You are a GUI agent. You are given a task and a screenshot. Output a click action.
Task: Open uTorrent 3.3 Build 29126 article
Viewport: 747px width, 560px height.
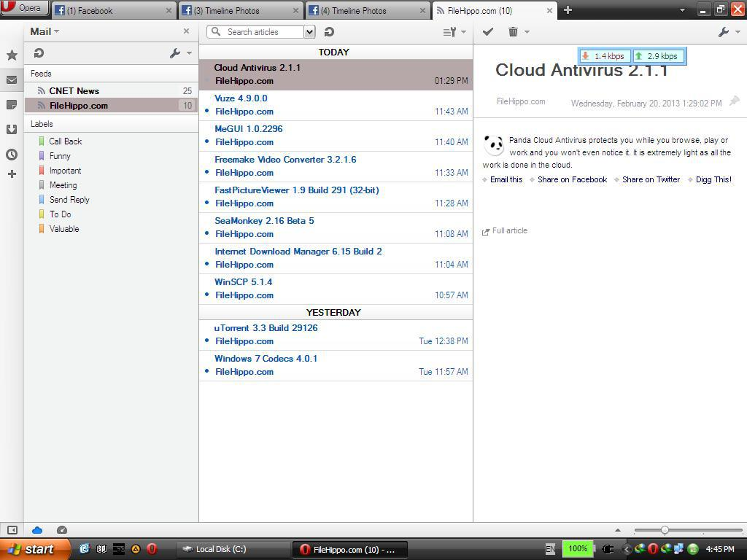click(x=336, y=335)
